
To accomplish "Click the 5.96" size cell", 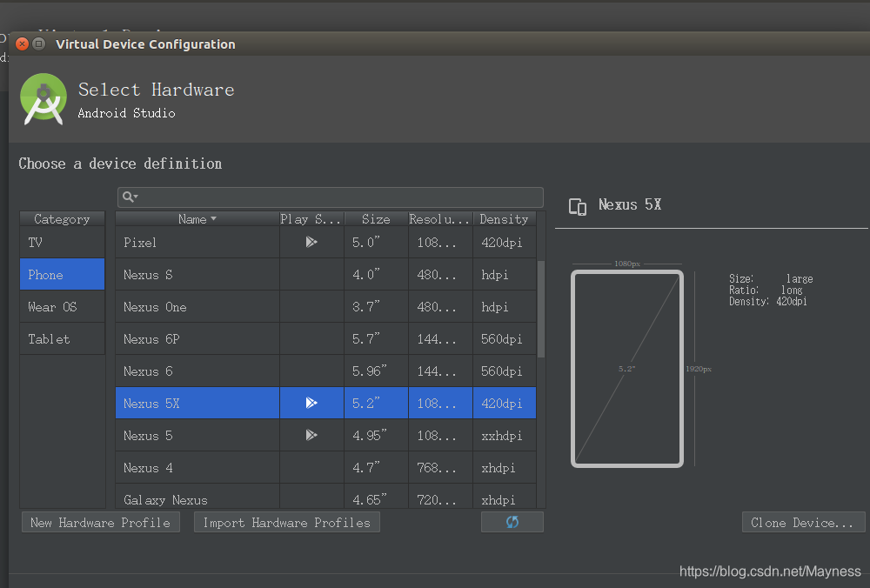I will 376,371.
